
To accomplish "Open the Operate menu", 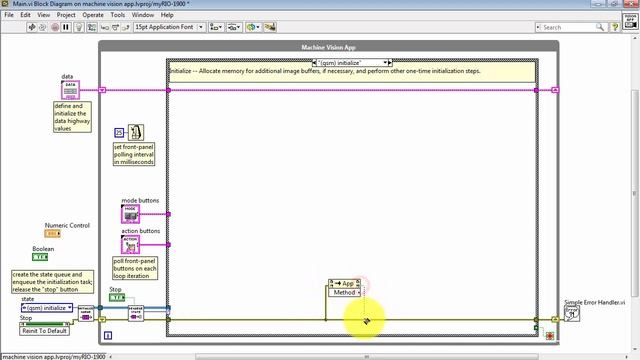I will [93, 15].
